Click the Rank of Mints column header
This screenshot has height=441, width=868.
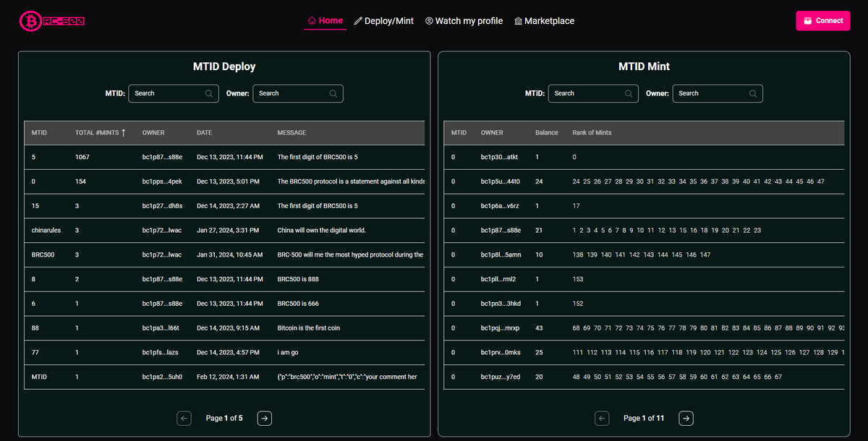[592, 133]
